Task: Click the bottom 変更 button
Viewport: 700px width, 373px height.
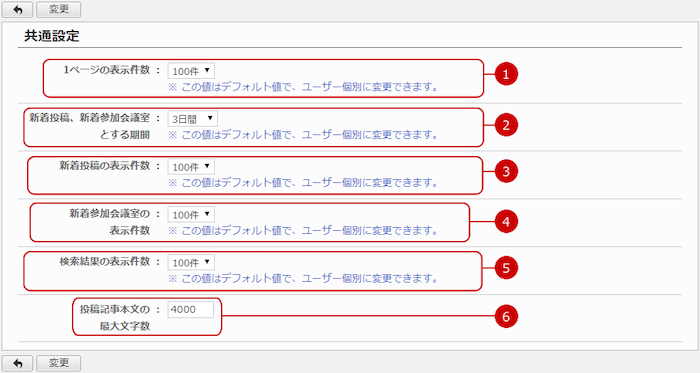Action: (58, 363)
